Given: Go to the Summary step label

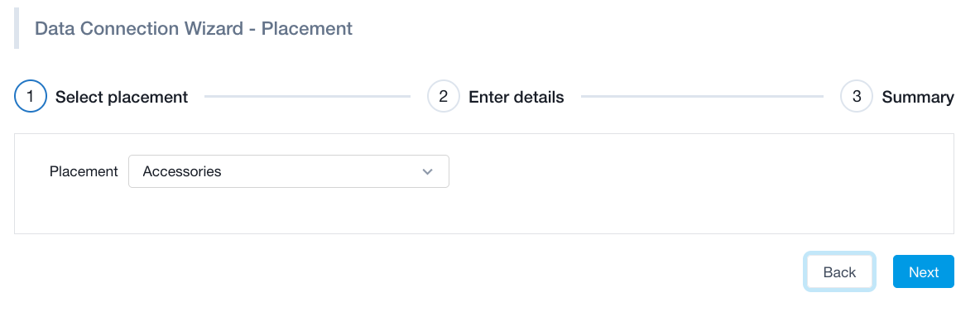Looking at the screenshot, I should (917, 98).
